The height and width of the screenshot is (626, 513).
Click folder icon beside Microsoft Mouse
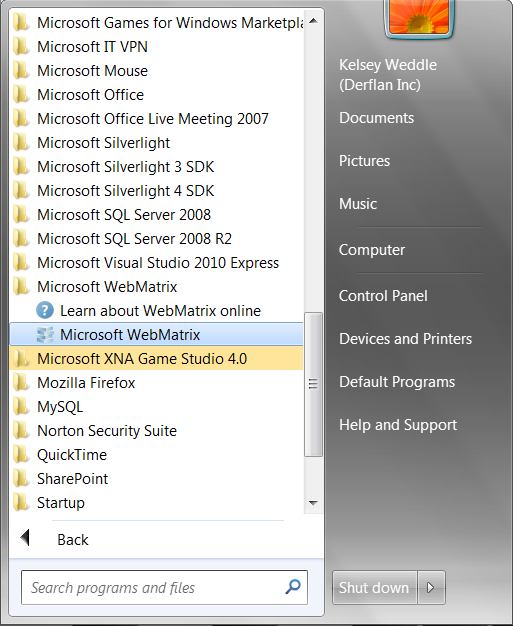(21, 71)
